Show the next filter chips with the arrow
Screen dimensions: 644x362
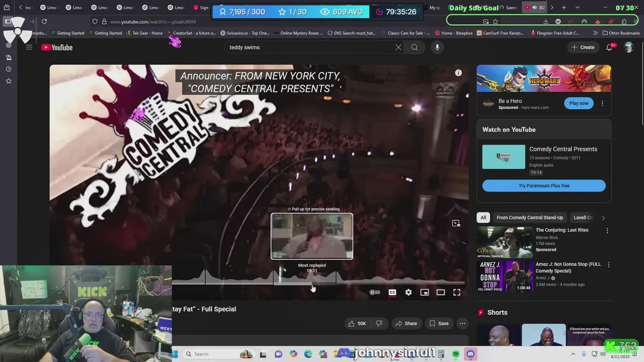click(603, 218)
